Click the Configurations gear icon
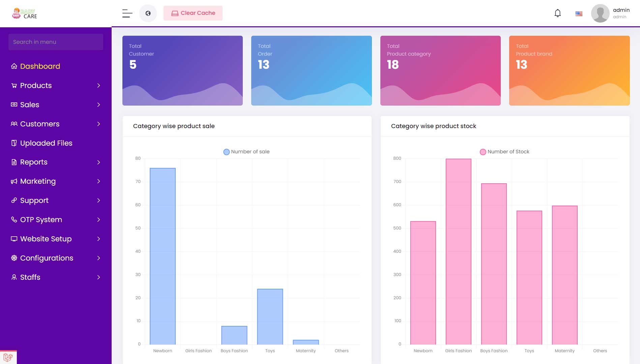The width and height of the screenshot is (640, 364). (14, 258)
